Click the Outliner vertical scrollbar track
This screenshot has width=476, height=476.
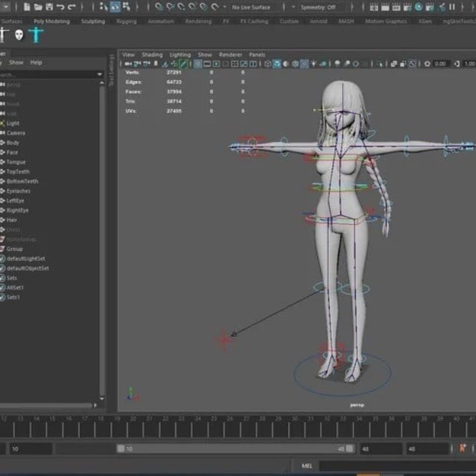coord(102,240)
